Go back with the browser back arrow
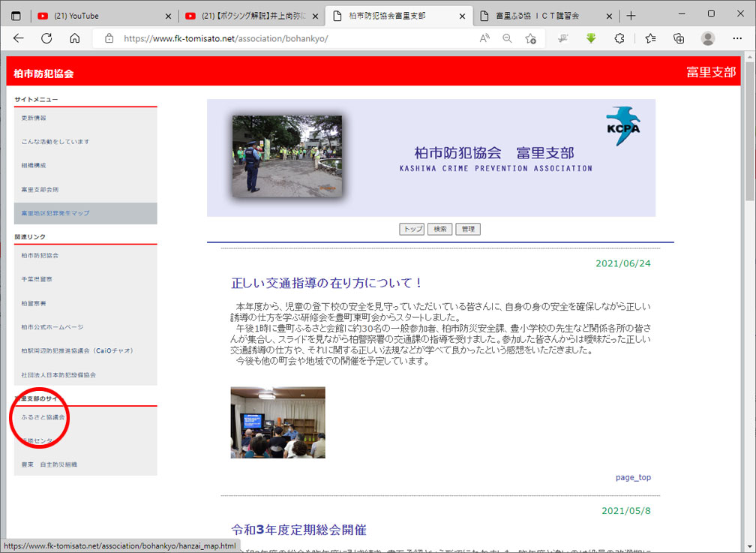 18,38
